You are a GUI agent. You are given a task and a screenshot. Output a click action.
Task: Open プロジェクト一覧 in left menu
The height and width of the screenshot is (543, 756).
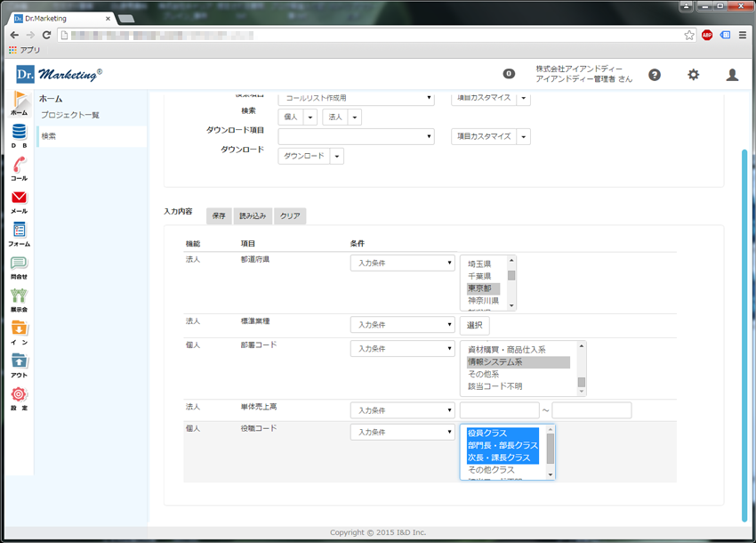point(70,115)
